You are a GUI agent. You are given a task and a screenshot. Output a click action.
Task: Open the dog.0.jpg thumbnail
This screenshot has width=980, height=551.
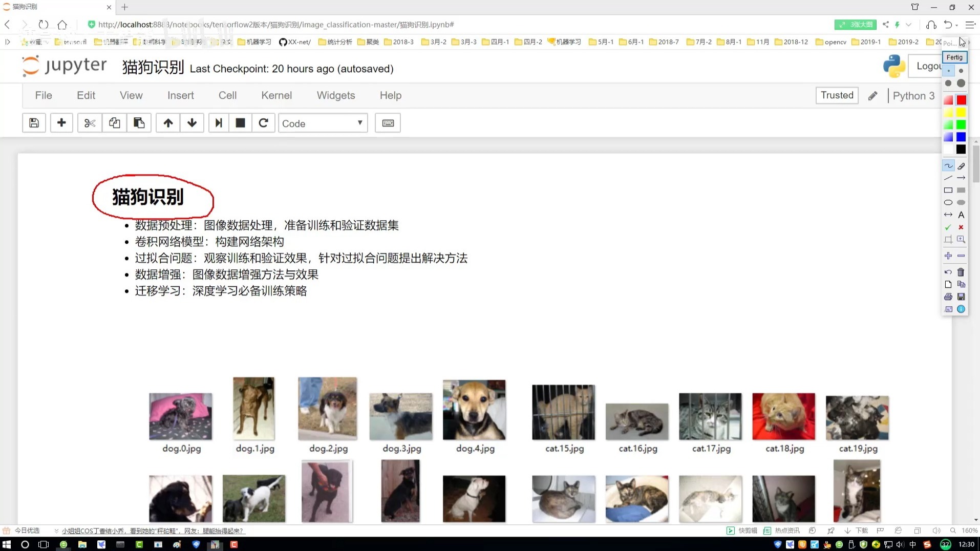(x=181, y=416)
